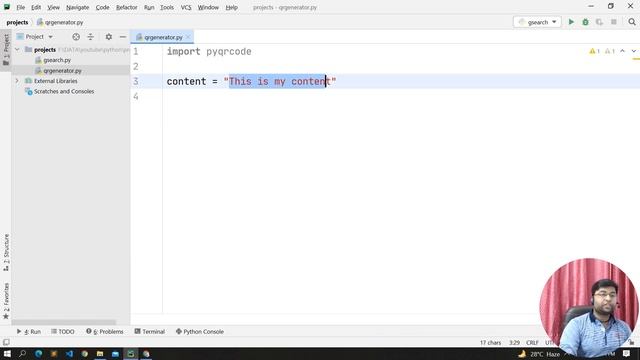
Task: Open the gsearch run configuration dropdown
Action: point(537,22)
